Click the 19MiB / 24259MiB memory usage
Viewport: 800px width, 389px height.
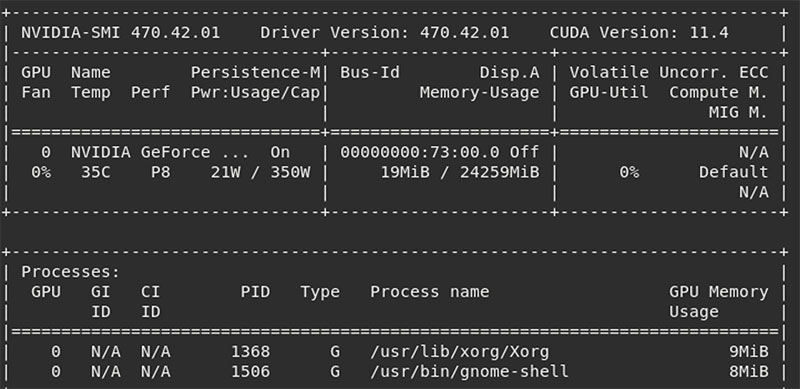[x=460, y=172]
